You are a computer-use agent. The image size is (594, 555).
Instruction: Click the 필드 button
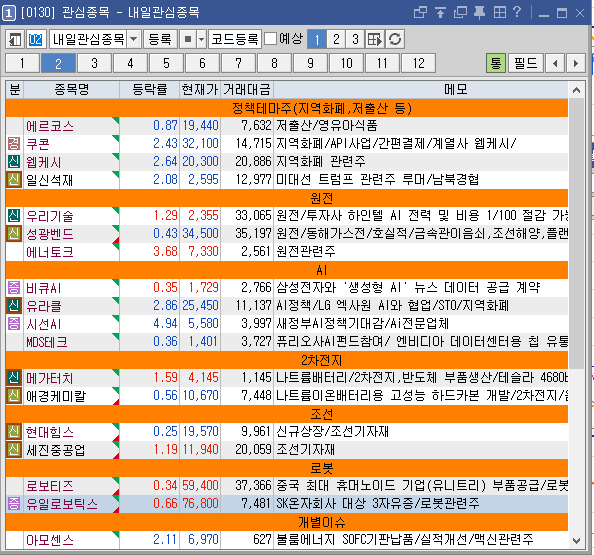525,63
